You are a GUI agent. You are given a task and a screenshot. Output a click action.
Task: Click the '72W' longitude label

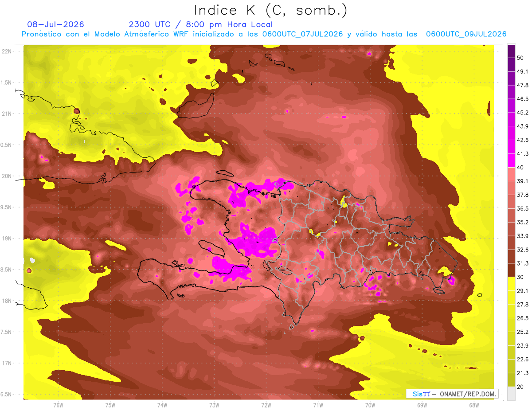click(266, 405)
